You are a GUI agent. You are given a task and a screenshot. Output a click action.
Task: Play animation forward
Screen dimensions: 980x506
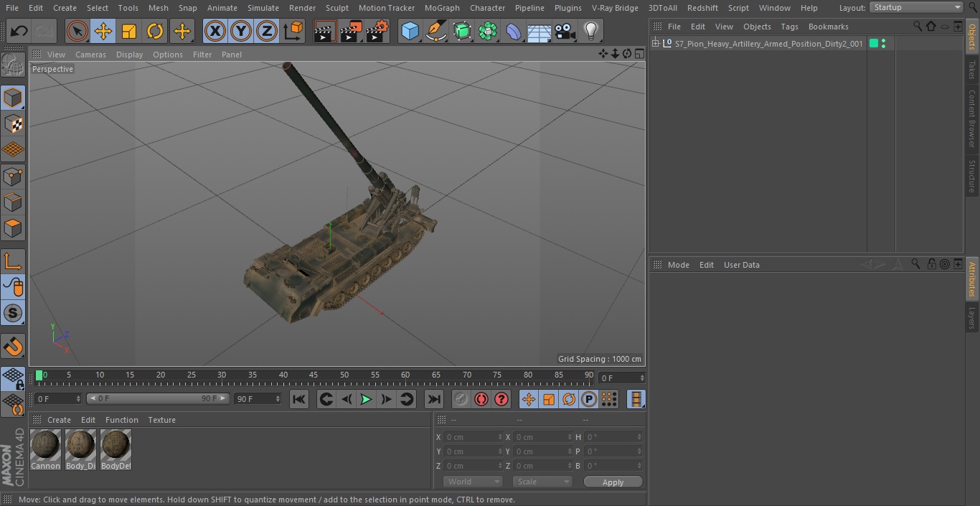(366, 399)
